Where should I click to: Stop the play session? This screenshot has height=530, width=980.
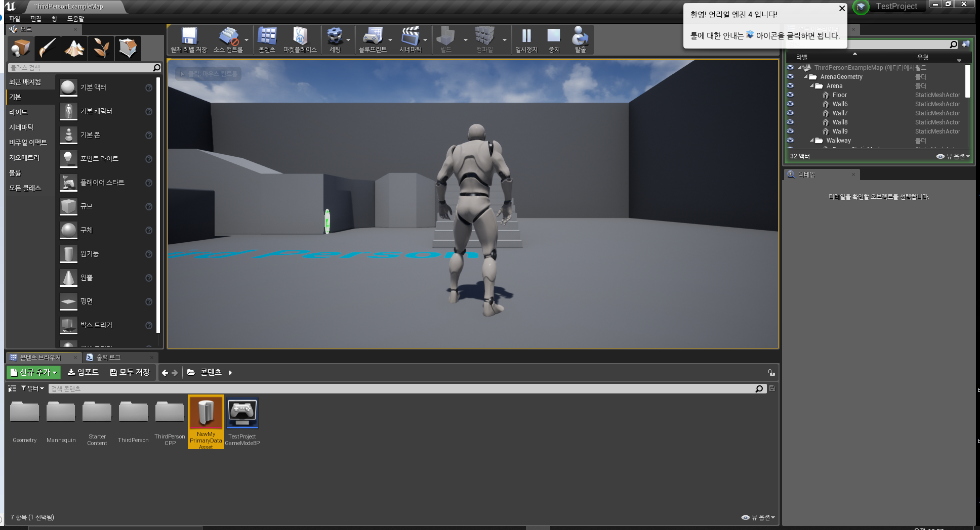[554, 39]
